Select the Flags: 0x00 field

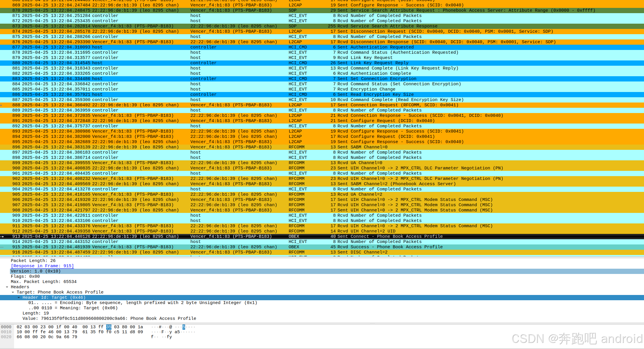tap(25, 277)
